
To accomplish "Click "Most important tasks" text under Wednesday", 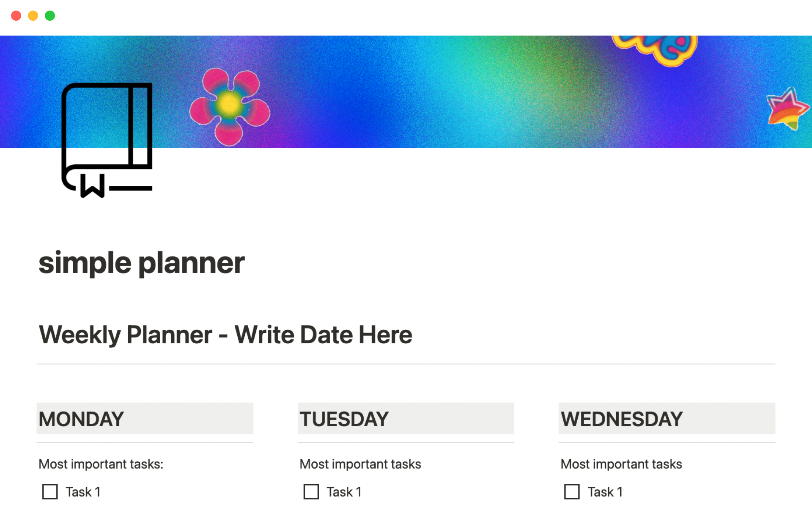I will (x=621, y=464).
